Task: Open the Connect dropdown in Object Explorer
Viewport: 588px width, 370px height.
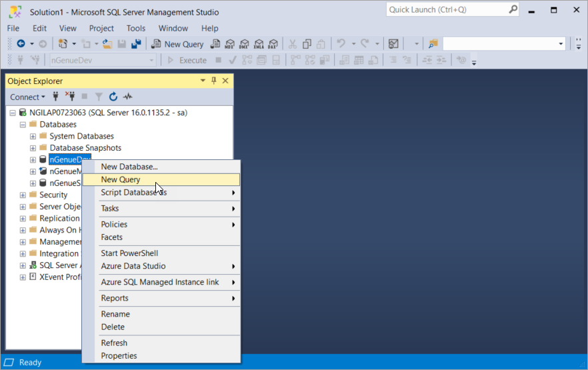Action: point(27,97)
